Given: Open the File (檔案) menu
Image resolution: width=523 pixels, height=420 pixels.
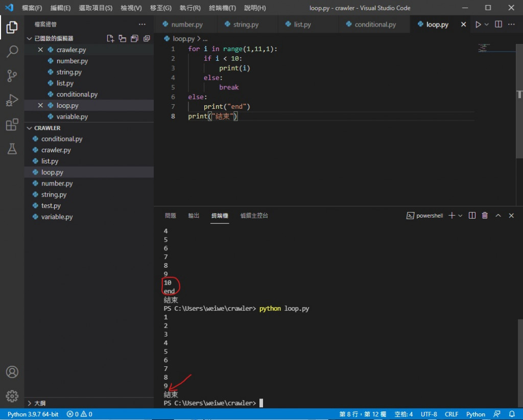Looking at the screenshot, I should click(x=32, y=8).
